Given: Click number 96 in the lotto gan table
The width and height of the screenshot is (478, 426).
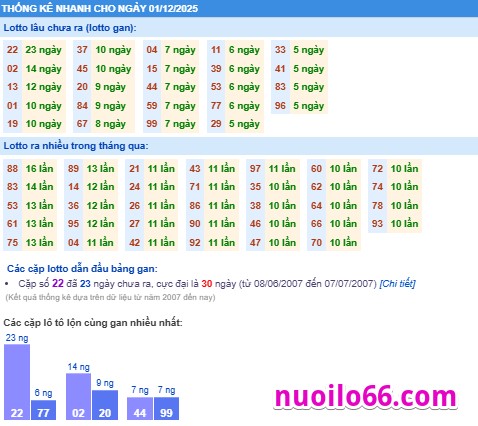Looking at the screenshot, I should 280,106.
